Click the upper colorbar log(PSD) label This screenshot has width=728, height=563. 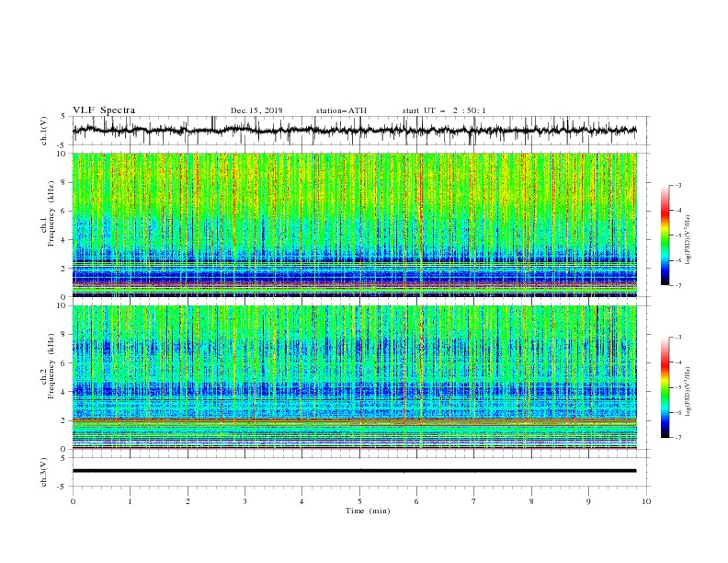click(x=688, y=240)
